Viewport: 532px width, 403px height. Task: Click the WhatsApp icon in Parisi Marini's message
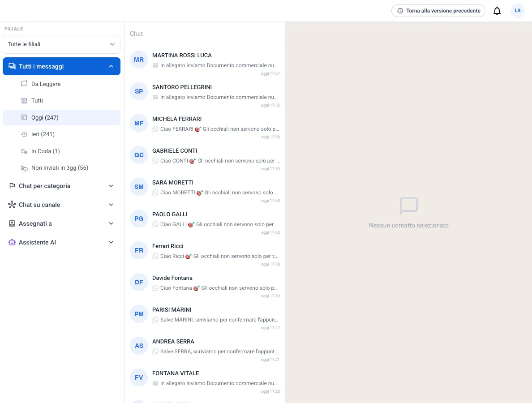click(x=155, y=320)
